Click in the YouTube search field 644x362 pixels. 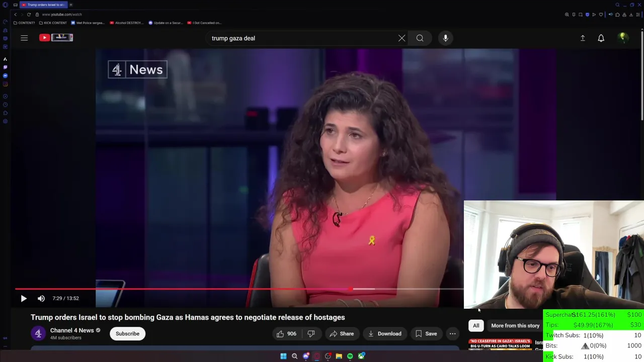(x=302, y=38)
